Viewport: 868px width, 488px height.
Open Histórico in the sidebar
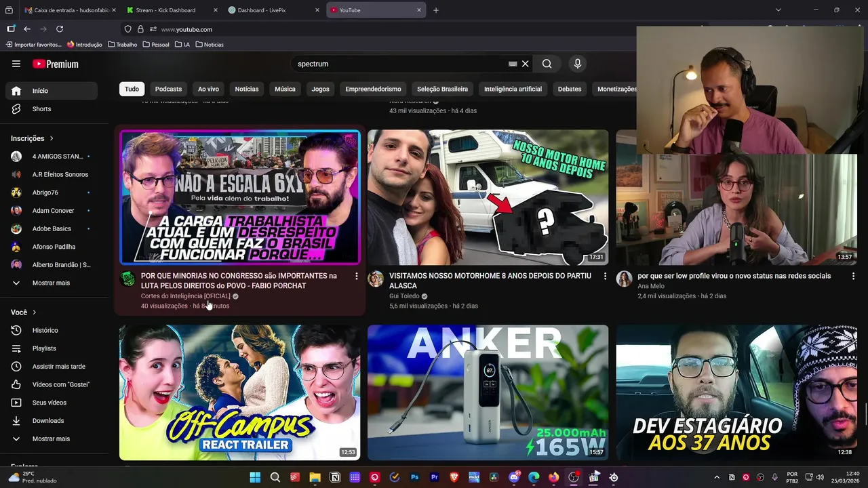click(52, 330)
